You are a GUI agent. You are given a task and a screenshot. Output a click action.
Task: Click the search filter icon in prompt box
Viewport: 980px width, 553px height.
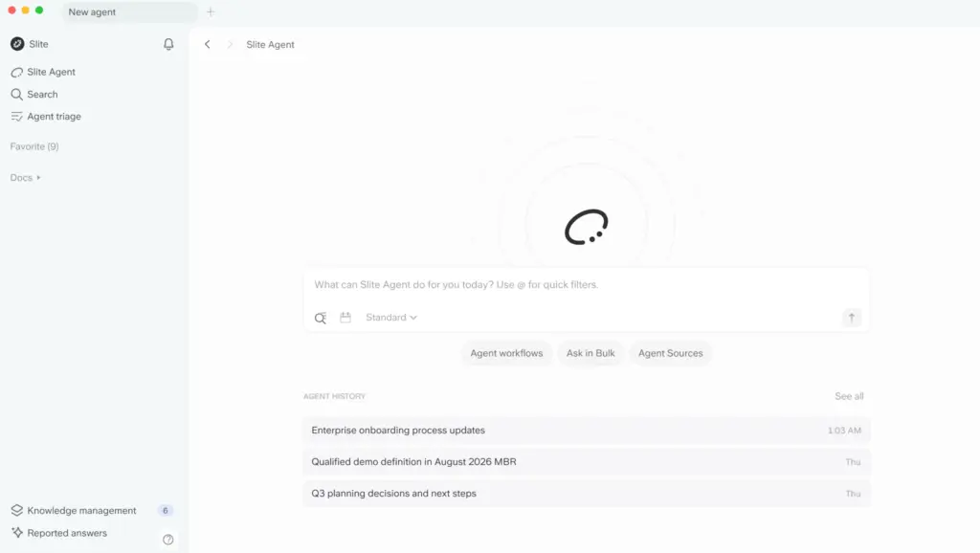point(321,318)
